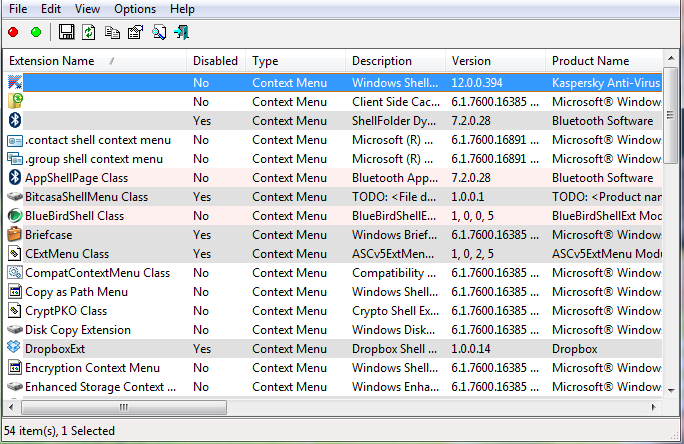Select the CryptPKO Class name
Image resolution: width=684 pixels, height=444 pixels.
click(66, 311)
